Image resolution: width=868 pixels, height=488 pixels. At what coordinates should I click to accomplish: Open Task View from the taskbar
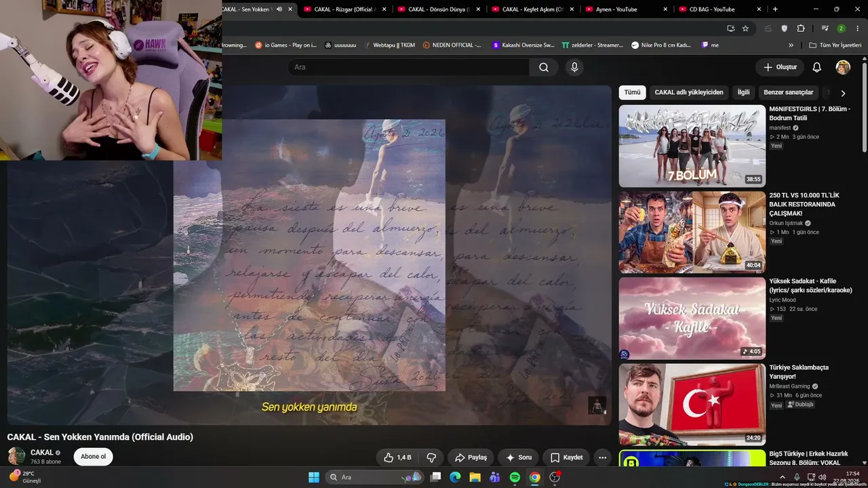tap(435, 477)
